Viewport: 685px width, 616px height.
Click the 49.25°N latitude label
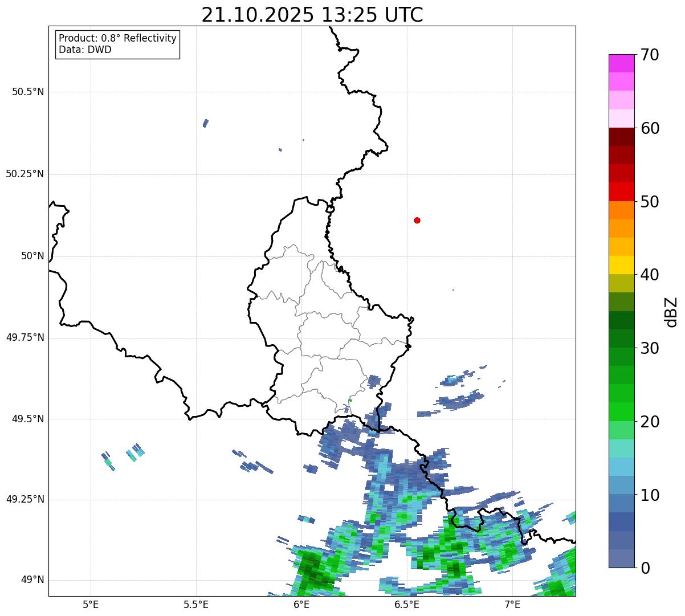25,499
